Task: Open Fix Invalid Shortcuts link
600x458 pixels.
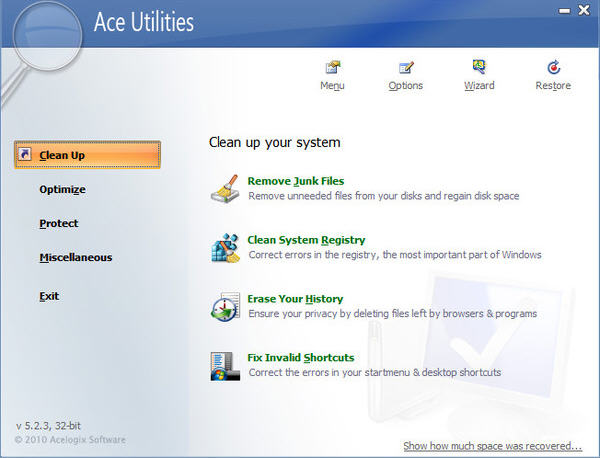Action: (x=301, y=358)
